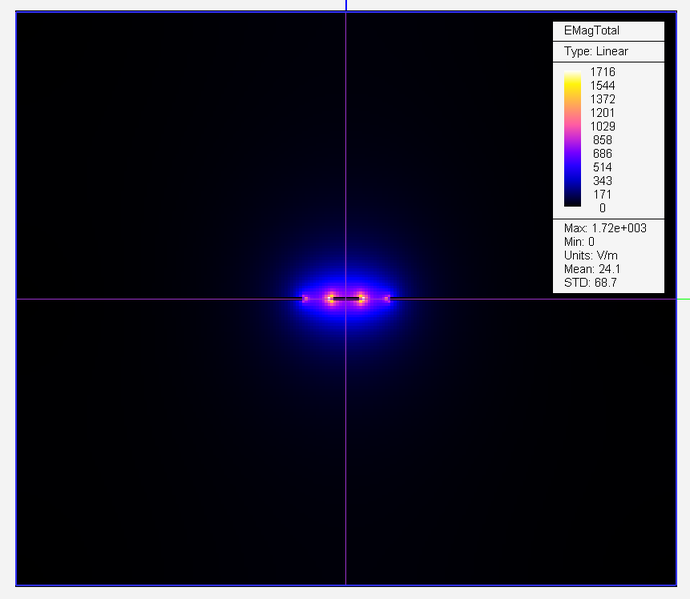Click the color gradient scale bar
The height and width of the screenshot is (599, 690).
572,139
